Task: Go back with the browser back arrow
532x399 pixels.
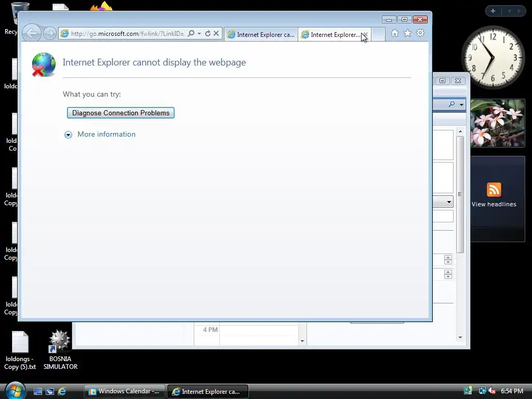Action: (32, 33)
